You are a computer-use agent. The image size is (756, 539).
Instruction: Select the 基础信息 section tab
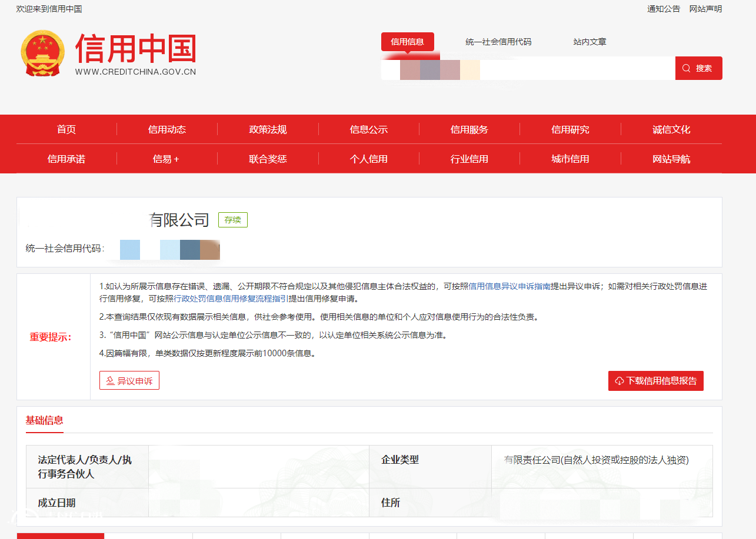tap(45, 420)
